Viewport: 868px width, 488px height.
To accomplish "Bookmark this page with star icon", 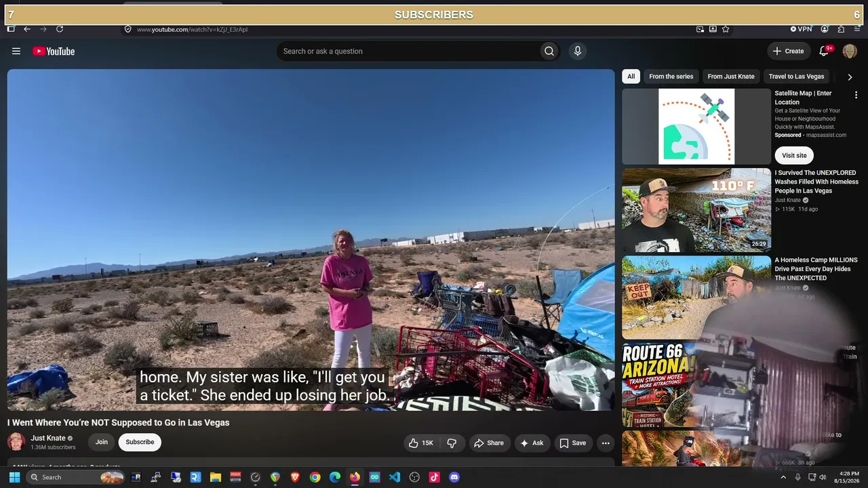I will tap(726, 29).
